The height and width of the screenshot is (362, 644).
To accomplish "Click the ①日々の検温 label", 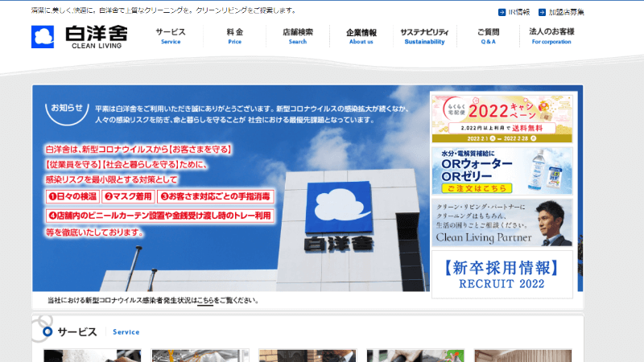I will click(x=72, y=196).
